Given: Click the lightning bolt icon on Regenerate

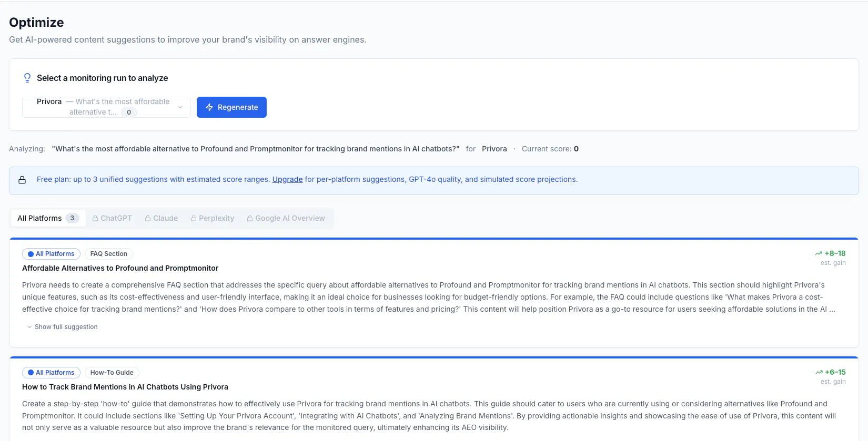Looking at the screenshot, I should 209,107.
